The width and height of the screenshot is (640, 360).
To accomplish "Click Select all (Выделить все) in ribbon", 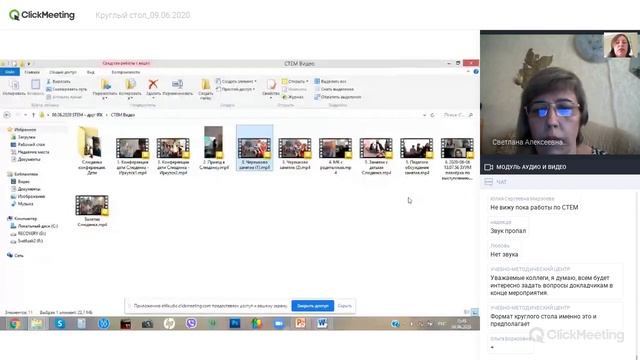I will click(331, 82).
